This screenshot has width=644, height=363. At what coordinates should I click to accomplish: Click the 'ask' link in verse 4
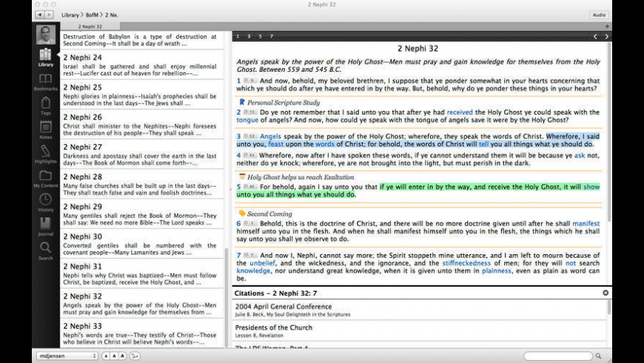tap(580, 156)
